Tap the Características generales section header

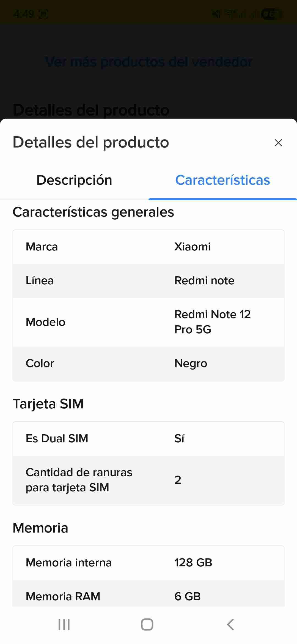[93, 212]
